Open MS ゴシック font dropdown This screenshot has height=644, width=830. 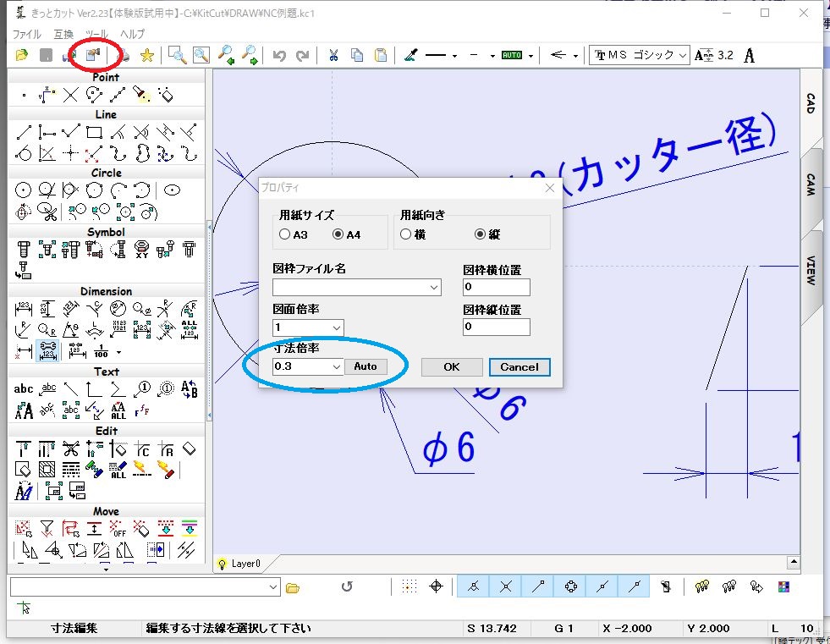683,55
